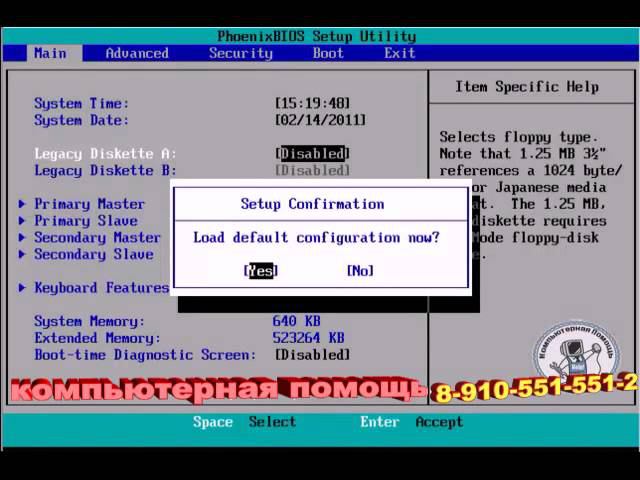Select the Legacy Diskette A label
This screenshot has width=640, height=480.
point(105,154)
